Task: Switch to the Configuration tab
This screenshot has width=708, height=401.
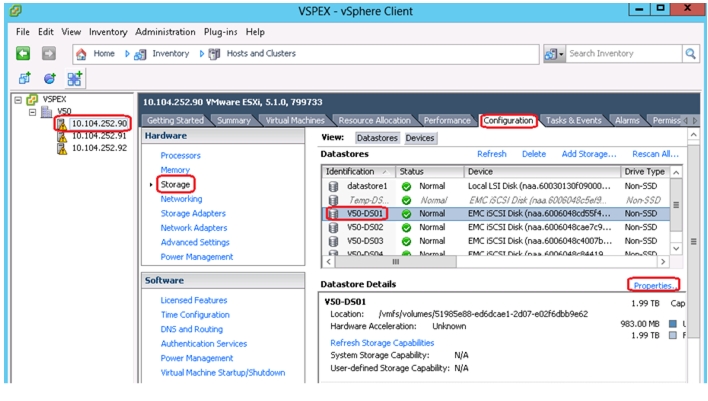Action: (508, 121)
